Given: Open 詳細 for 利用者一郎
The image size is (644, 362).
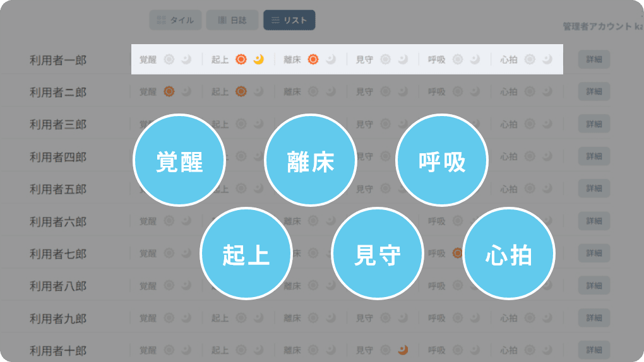Looking at the screenshot, I should tap(593, 59).
